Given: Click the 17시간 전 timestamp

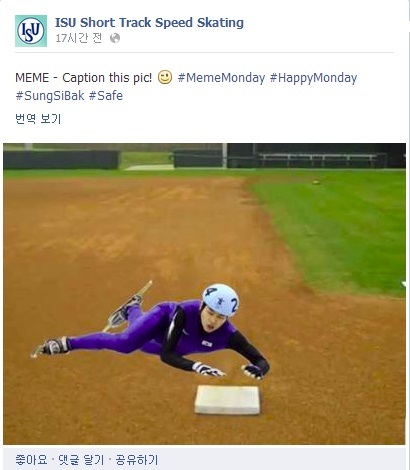Looking at the screenshot, I should 78,38.
